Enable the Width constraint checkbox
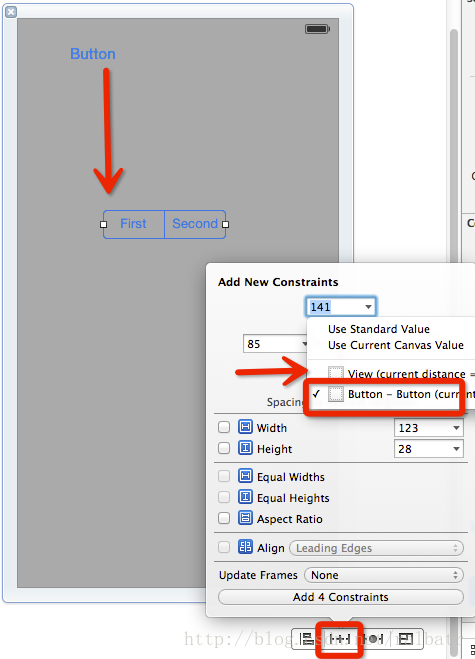Viewport: 475px width, 659px height. click(x=224, y=427)
